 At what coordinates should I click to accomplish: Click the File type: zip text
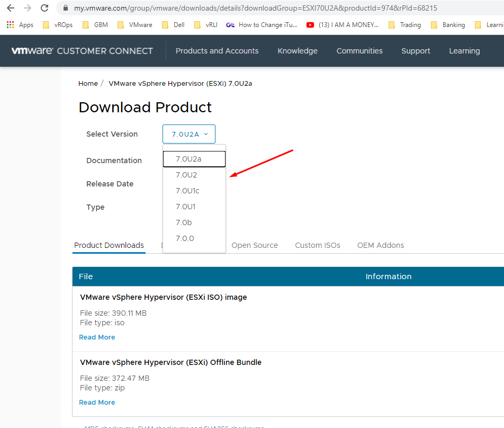[x=102, y=388]
